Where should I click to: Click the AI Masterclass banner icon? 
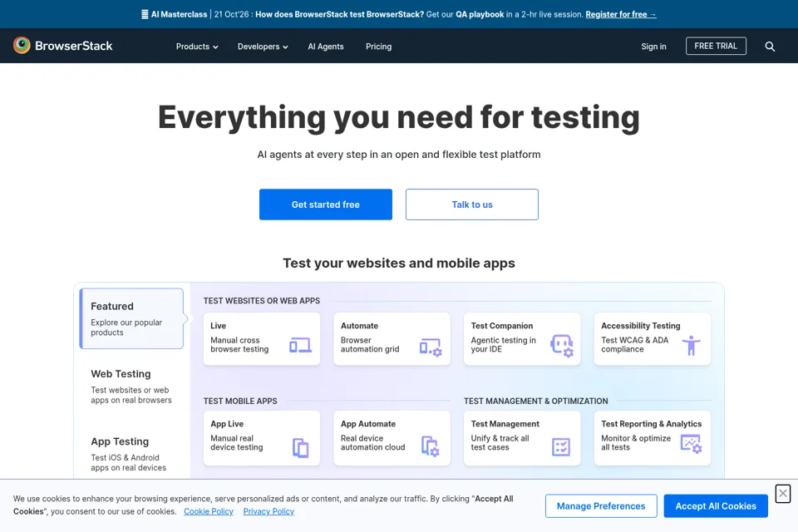click(x=145, y=14)
